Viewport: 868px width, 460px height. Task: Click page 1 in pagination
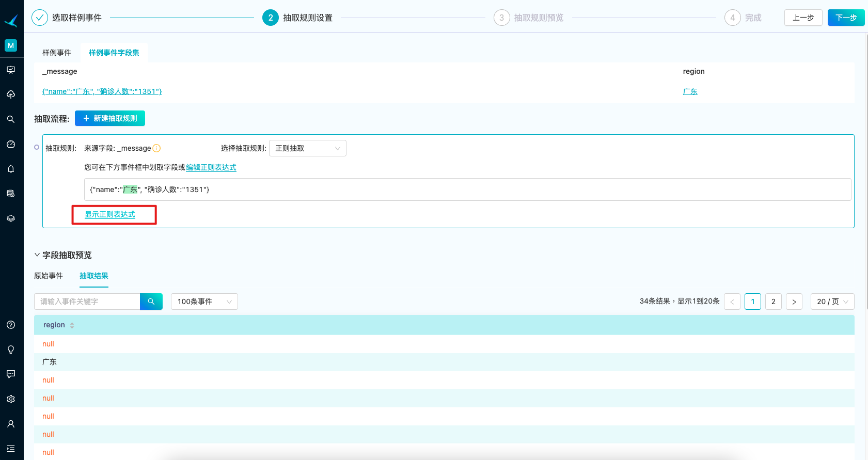(x=753, y=302)
